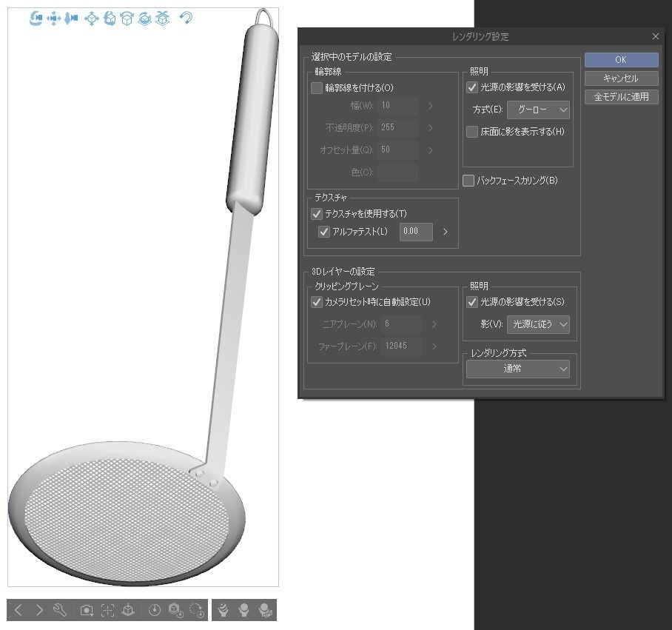Open camera angle presets camera icon
This screenshot has height=630, width=672.
[x=87, y=610]
